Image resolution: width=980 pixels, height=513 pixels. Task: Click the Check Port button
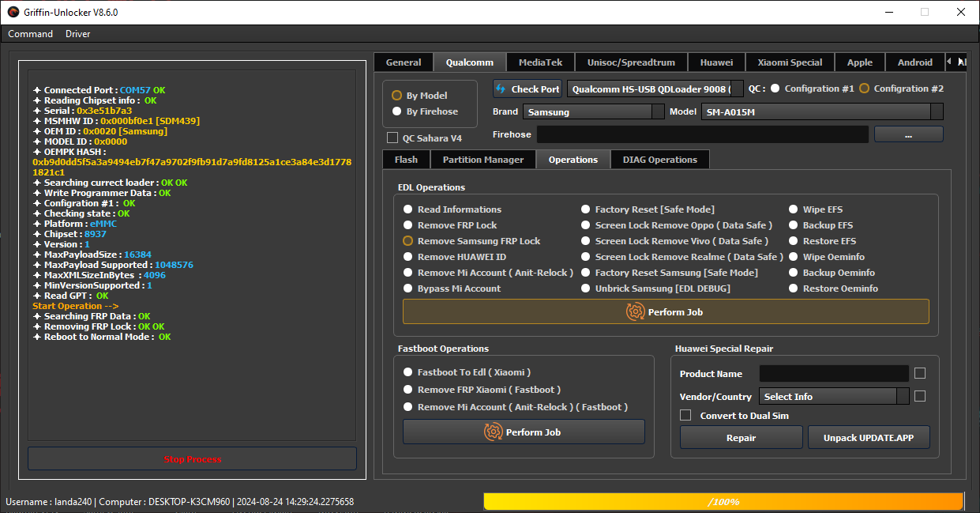point(528,89)
